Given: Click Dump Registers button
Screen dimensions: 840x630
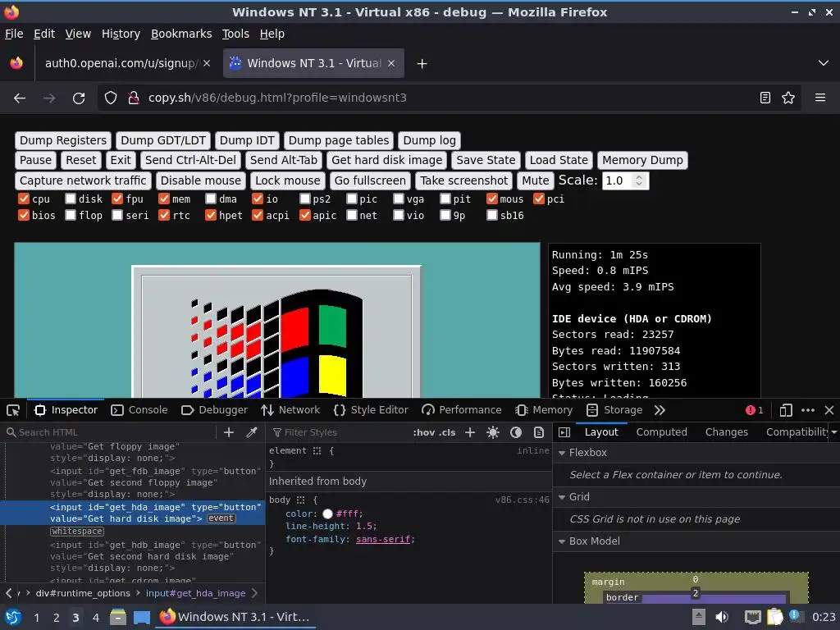Looking at the screenshot, I should (63, 141).
